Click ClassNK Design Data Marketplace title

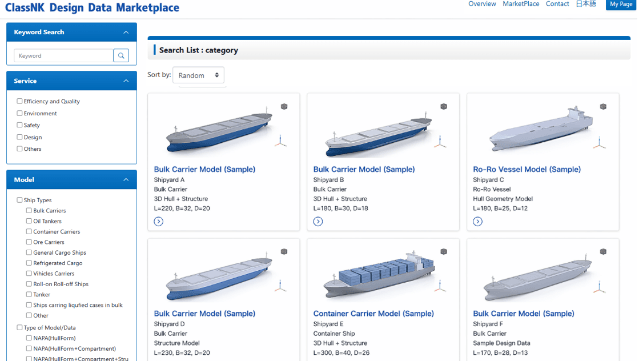92,8
